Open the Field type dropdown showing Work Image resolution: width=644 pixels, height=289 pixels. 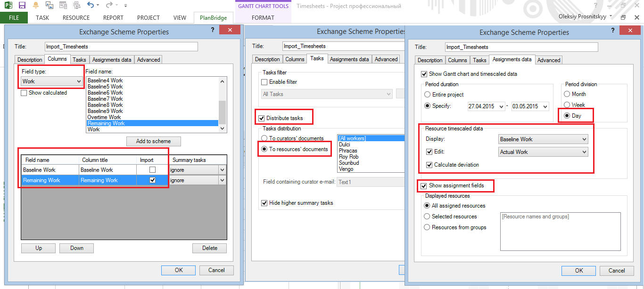pos(52,81)
